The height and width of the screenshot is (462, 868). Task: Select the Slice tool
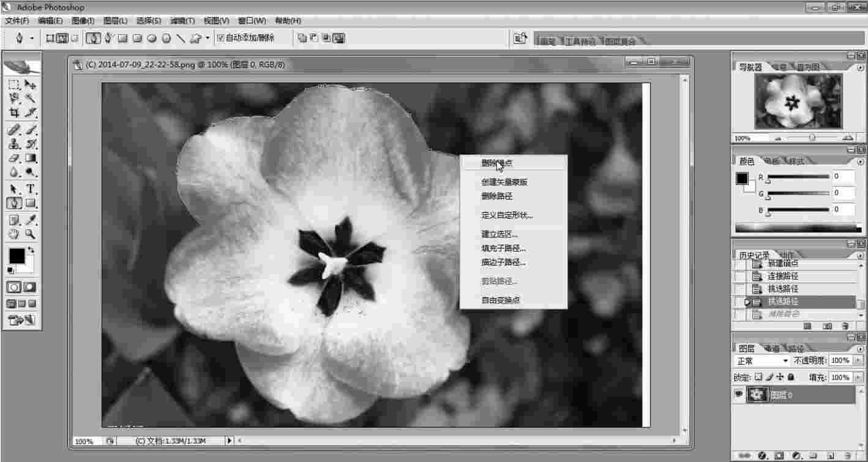pyautogui.click(x=30, y=113)
